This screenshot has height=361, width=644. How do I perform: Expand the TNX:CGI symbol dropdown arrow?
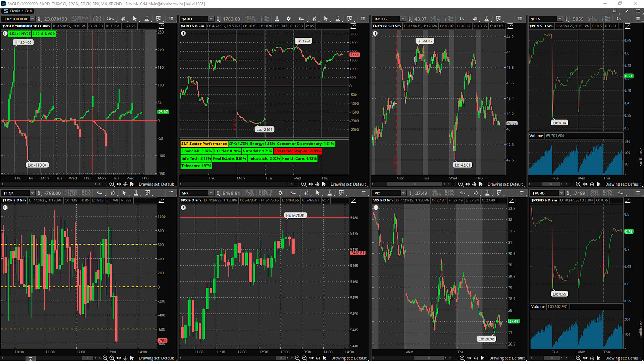click(403, 19)
